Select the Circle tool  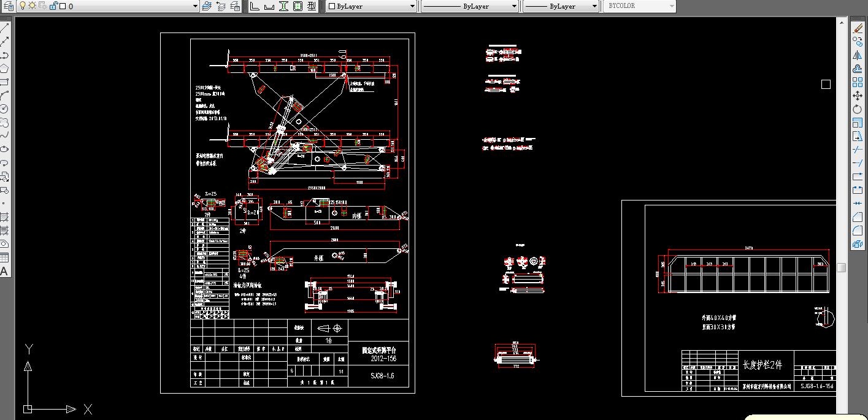(4, 109)
